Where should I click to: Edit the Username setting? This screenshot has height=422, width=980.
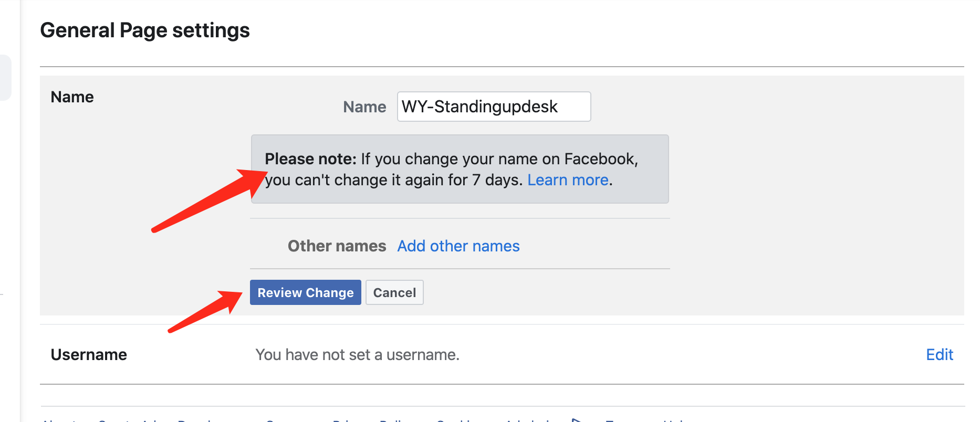coord(939,355)
